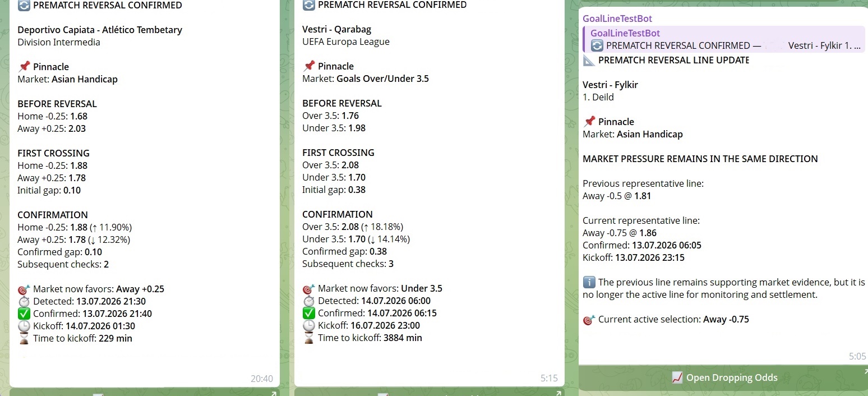Click the blue info icon before 'The previous line'
The image size is (868, 396).
pyautogui.click(x=589, y=282)
